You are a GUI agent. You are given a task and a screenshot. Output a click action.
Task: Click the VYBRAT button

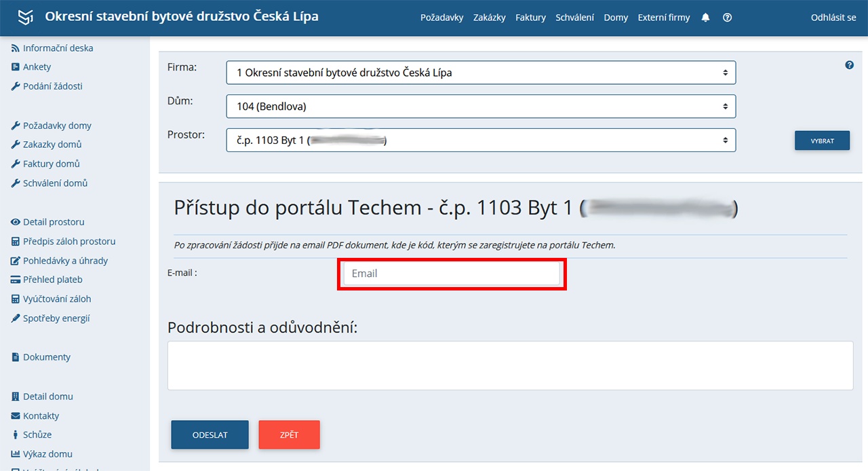tap(822, 141)
